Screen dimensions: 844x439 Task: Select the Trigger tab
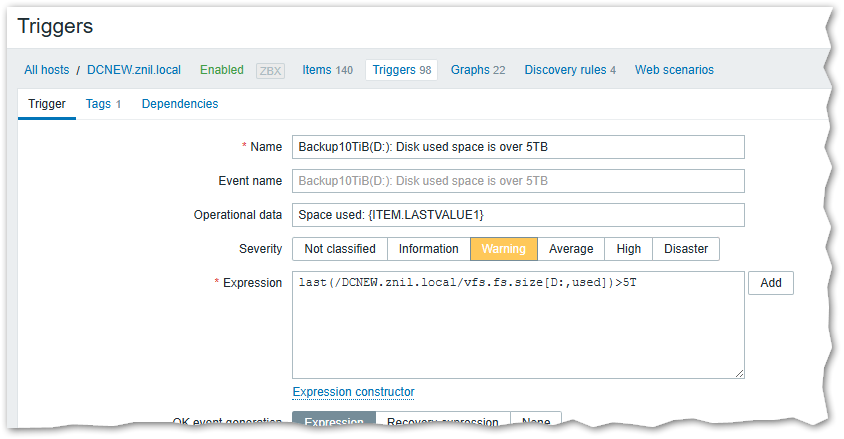click(x=47, y=104)
